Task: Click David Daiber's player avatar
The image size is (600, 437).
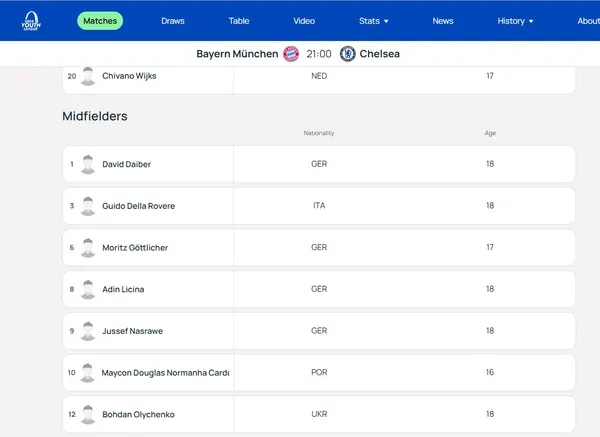Action: point(88,164)
